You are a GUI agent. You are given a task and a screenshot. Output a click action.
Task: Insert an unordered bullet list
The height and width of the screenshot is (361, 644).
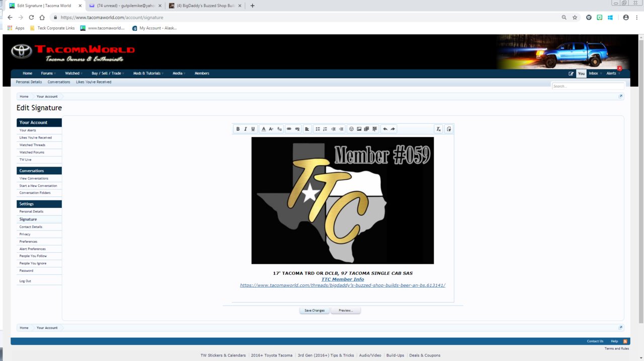click(317, 129)
